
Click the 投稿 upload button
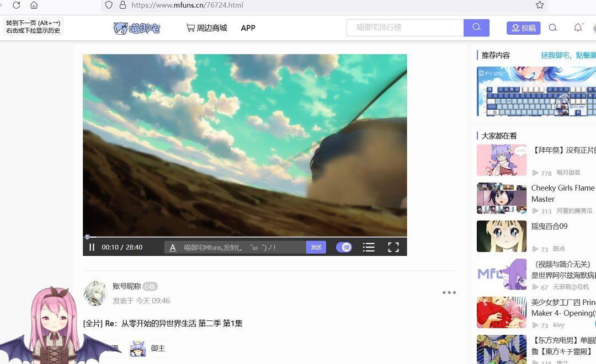pos(523,28)
